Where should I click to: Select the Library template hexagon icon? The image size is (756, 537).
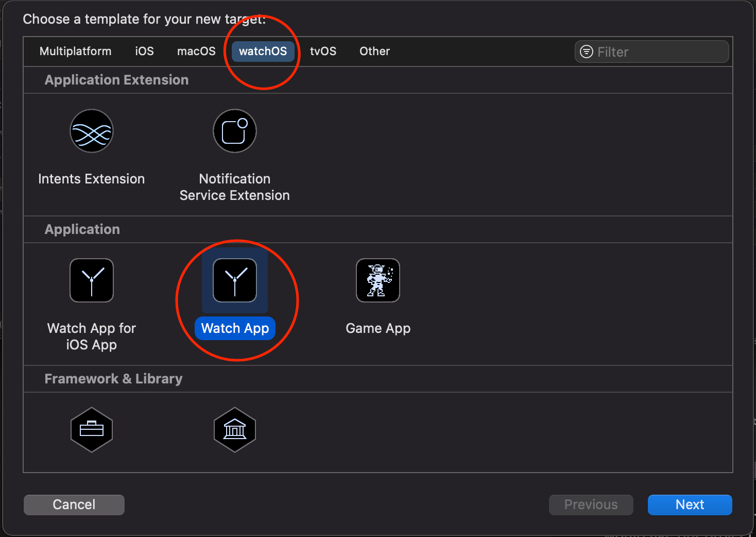point(234,430)
